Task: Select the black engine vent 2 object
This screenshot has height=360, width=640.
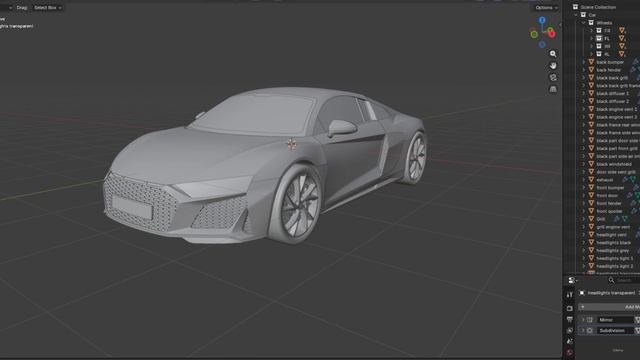Action: coord(617,117)
